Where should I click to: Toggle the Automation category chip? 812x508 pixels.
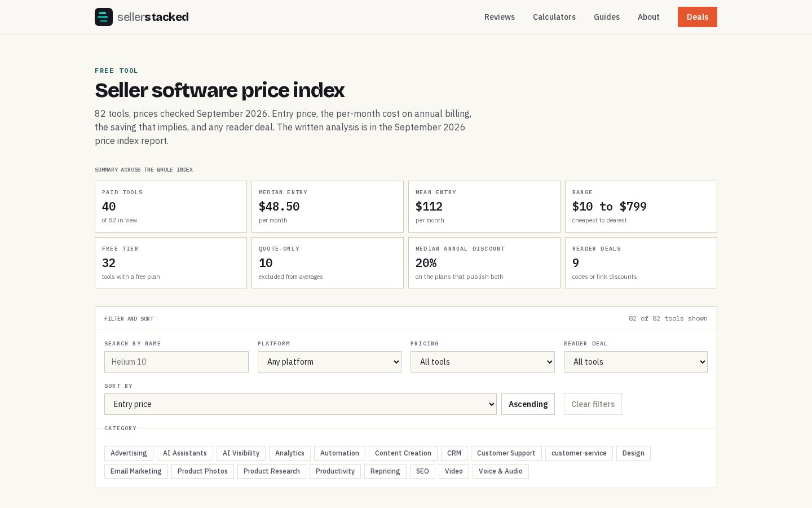[x=339, y=453]
